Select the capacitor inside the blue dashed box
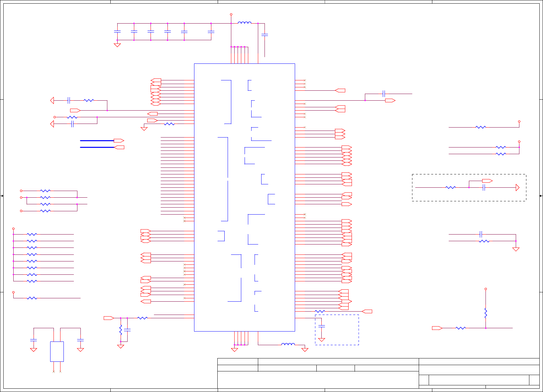Viewport: 543px width, 392px height. (x=322, y=326)
